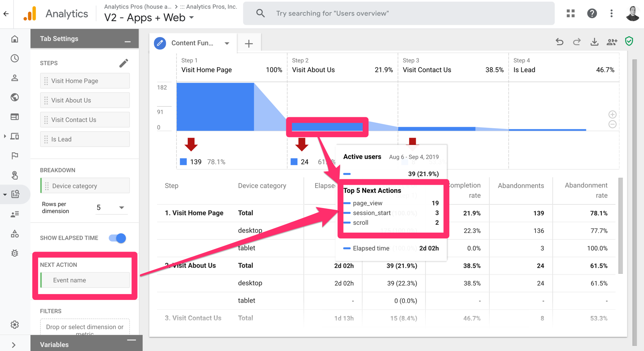
Task: Edit funnel steps using the pencil icon
Action: pos(124,62)
